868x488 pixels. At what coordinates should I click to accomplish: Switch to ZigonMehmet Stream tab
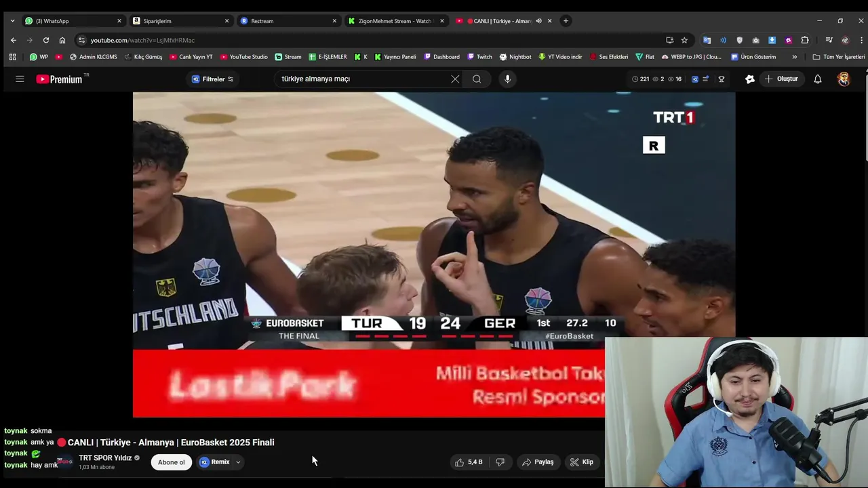click(x=396, y=21)
